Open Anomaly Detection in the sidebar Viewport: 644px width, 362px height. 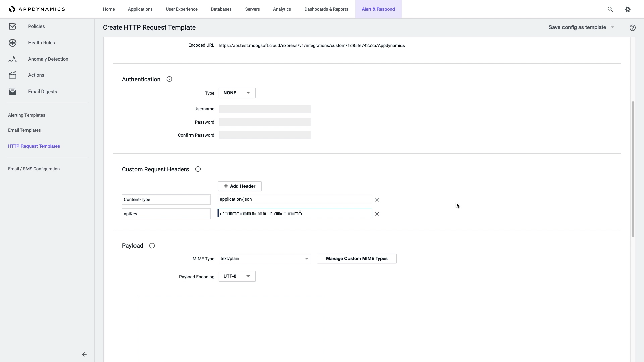tap(48, 59)
